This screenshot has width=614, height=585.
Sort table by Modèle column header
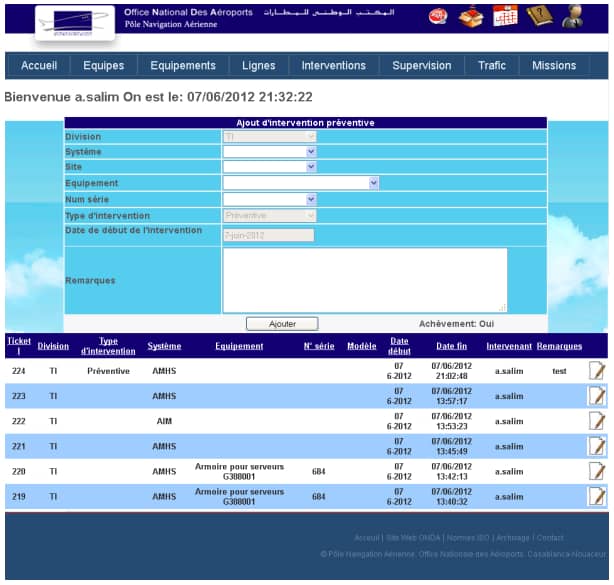(361, 346)
